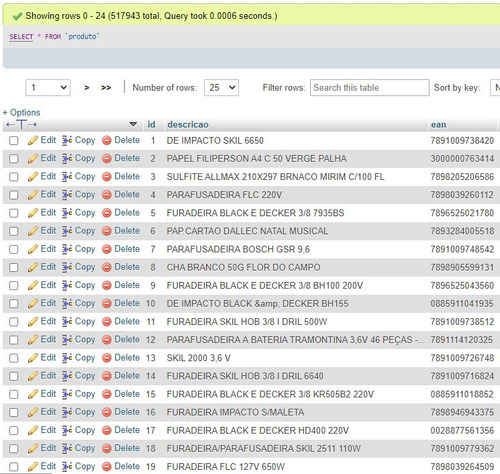
Task: Click the Copy icon for row 14
Action: (67, 376)
